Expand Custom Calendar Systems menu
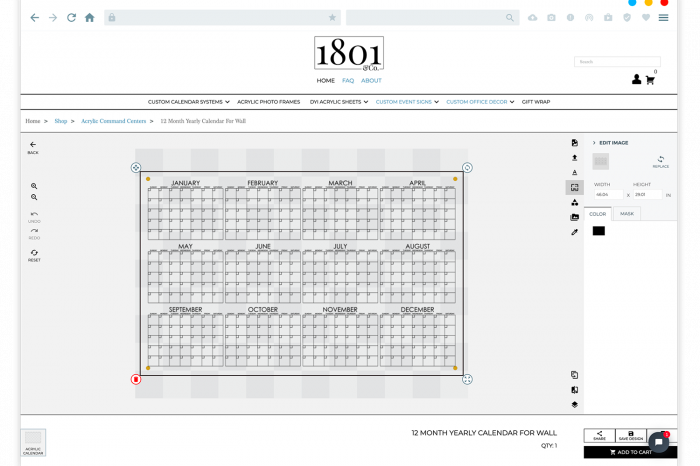The width and height of the screenshot is (700, 466). [x=188, y=102]
